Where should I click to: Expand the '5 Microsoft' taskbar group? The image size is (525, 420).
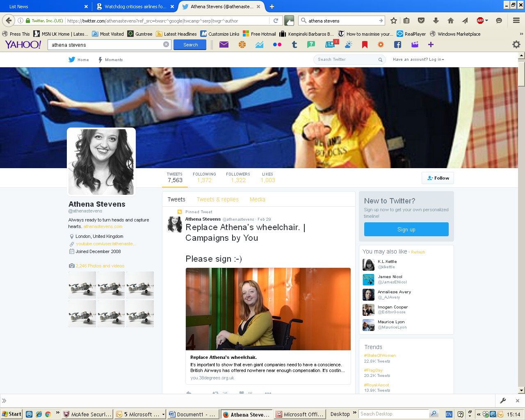coord(163,414)
